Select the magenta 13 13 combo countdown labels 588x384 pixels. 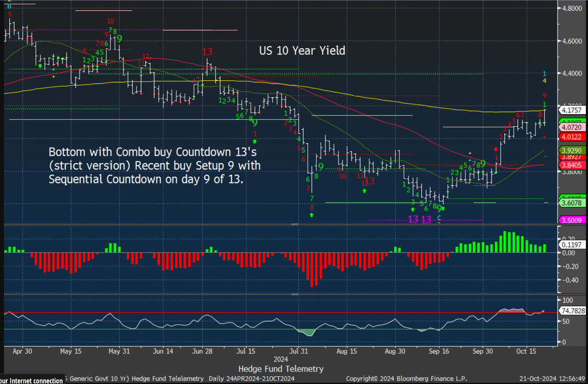(x=420, y=220)
